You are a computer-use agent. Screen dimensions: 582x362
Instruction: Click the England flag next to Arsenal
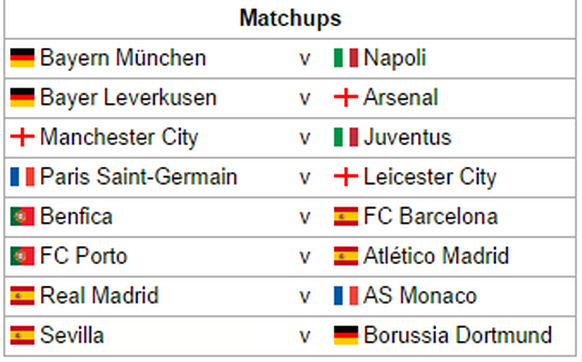pos(346,98)
